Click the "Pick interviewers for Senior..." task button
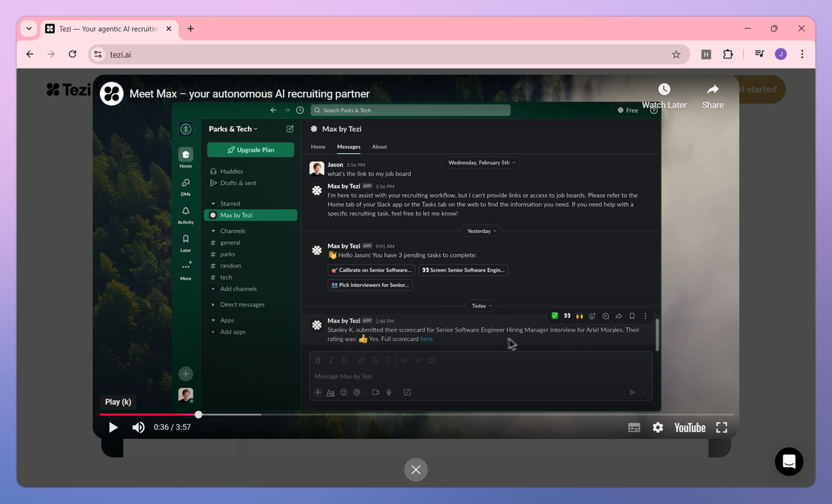The width and height of the screenshot is (832, 504). coord(370,285)
